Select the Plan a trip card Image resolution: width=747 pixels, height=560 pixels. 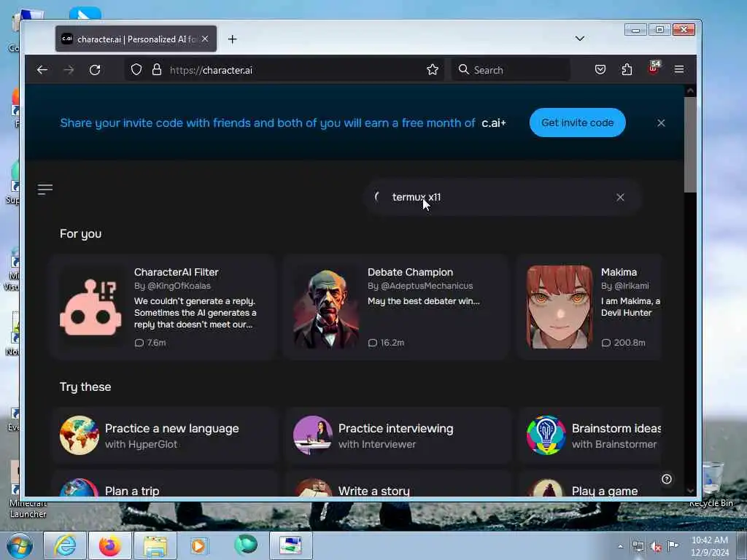[166, 484]
